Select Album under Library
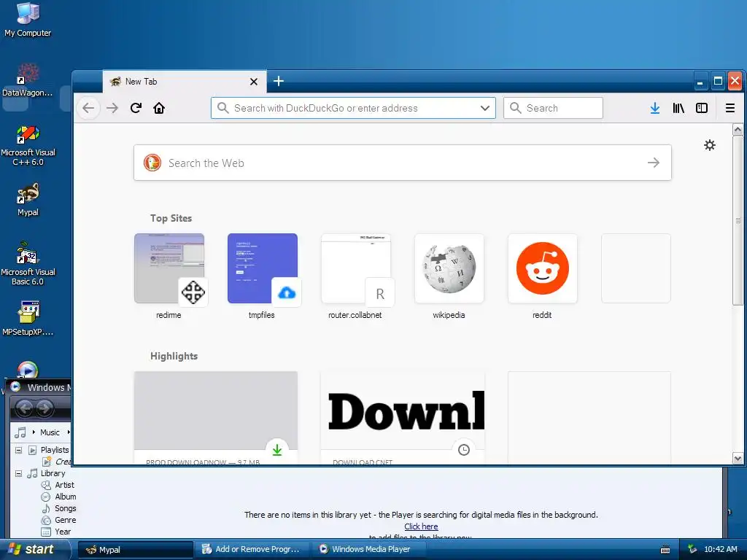 coord(65,497)
